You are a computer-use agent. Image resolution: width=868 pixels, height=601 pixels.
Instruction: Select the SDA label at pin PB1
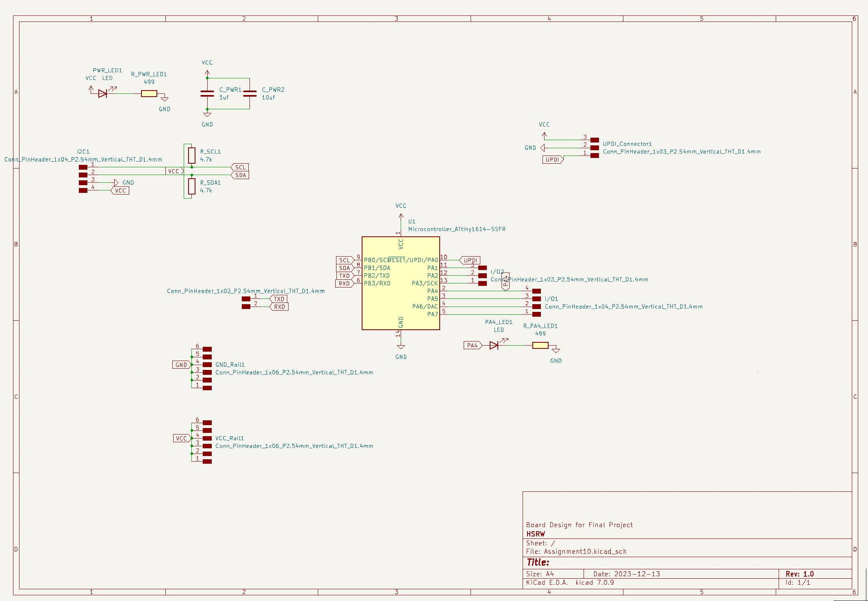pyautogui.click(x=345, y=268)
